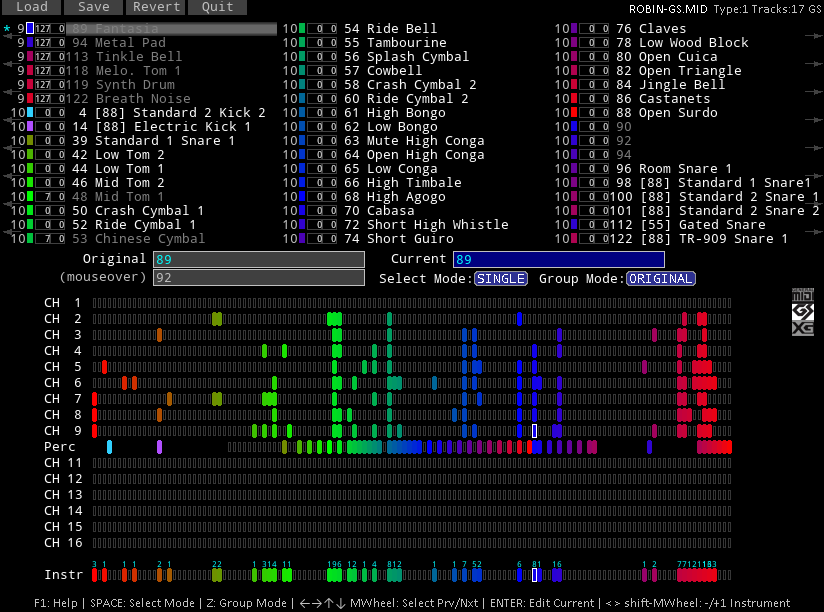Click the blue swatch beside Metal Pad
This screenshot has height=612, width=824.
coord(30,43)
